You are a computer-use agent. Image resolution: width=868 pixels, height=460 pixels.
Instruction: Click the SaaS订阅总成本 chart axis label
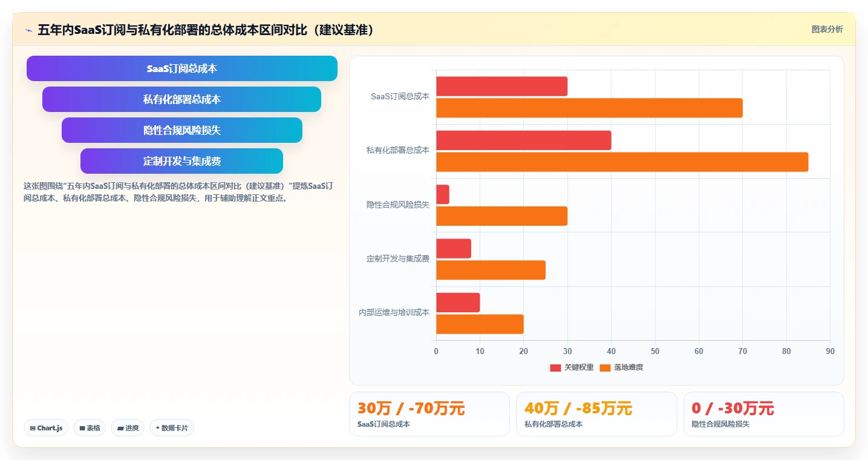pos(400,96)
